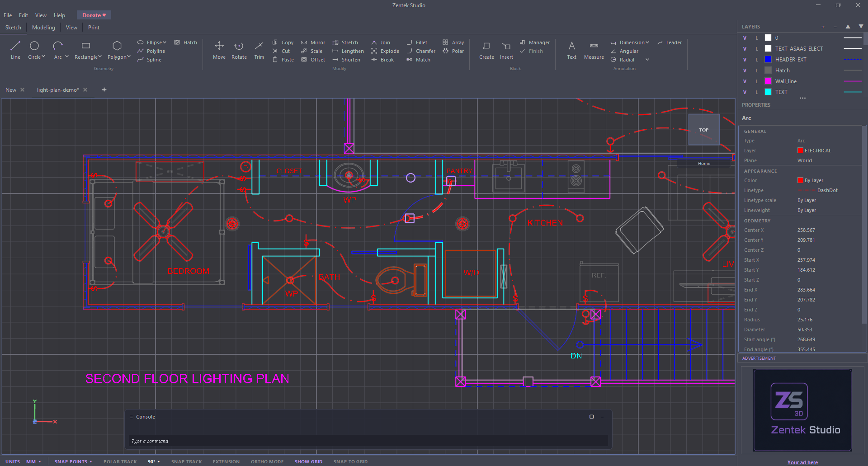Click the Mirror tool
The image size is (868, 466).
pos(313,42)
